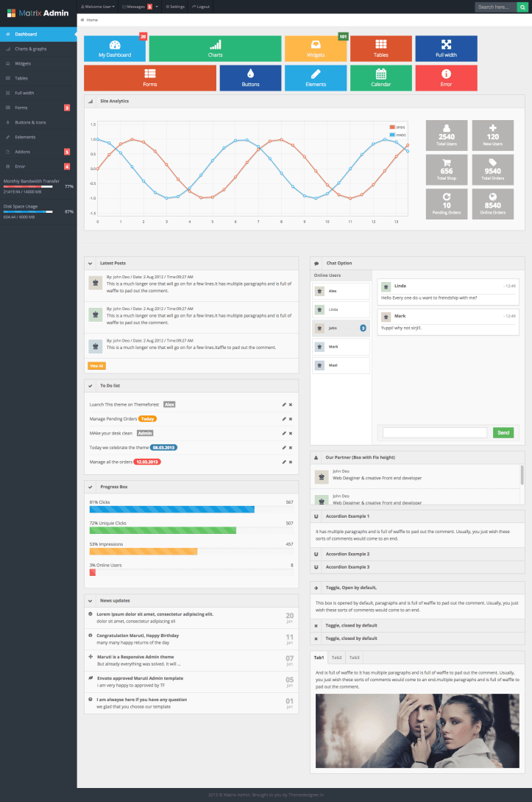
Task: Collapse the Latest Posts panel chevron
Action: click(90, 263)
